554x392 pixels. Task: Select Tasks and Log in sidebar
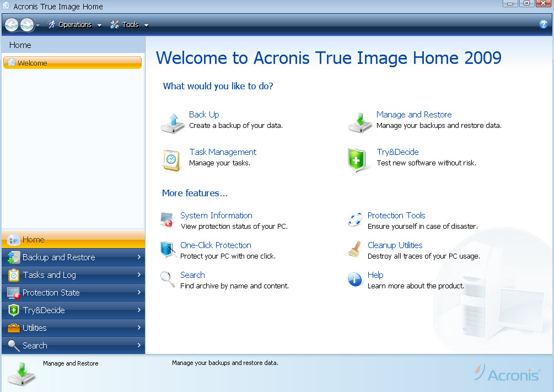[x=49, y=275]
